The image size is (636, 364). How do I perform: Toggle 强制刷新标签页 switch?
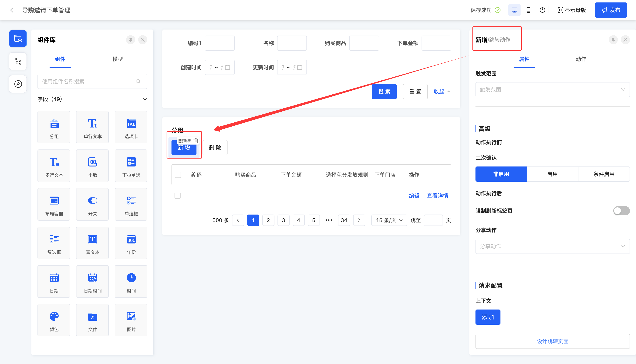tap(621, 211)
